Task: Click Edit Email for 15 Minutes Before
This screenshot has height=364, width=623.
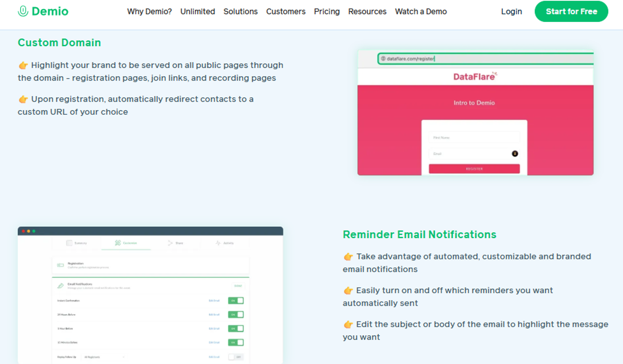Action: [214, 343]
